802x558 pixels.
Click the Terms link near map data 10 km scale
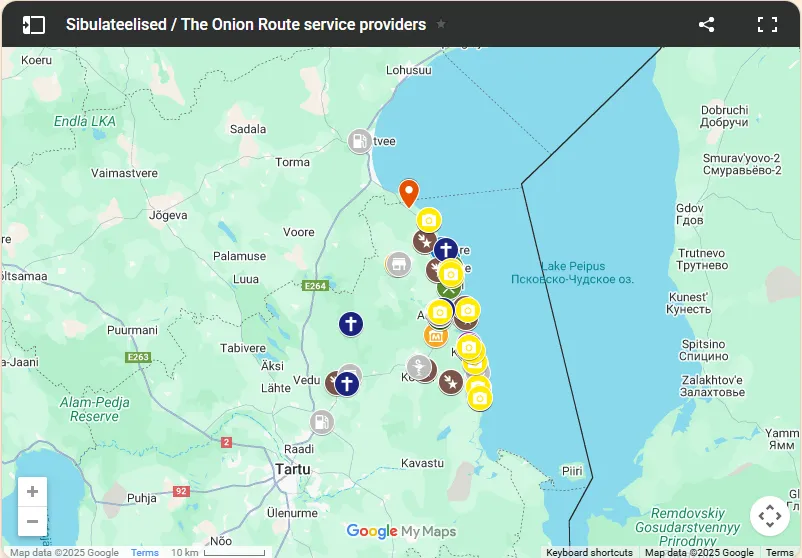(x=144, y=552)
